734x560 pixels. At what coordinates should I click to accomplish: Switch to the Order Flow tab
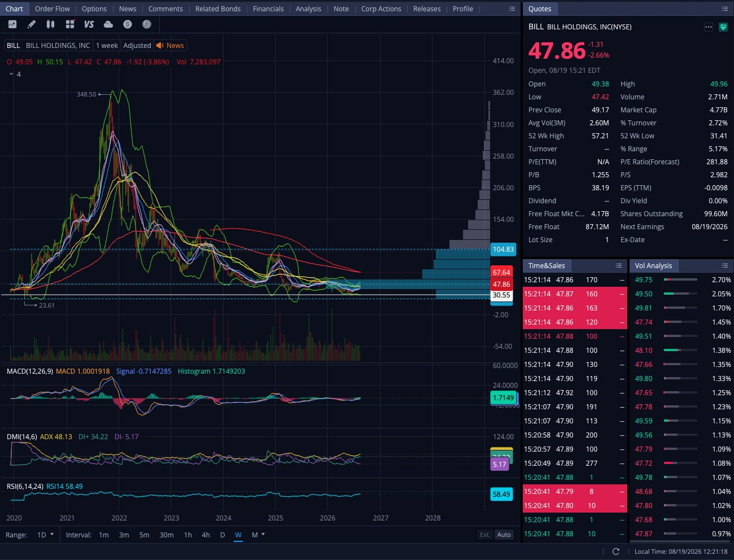tap(53, 8)
